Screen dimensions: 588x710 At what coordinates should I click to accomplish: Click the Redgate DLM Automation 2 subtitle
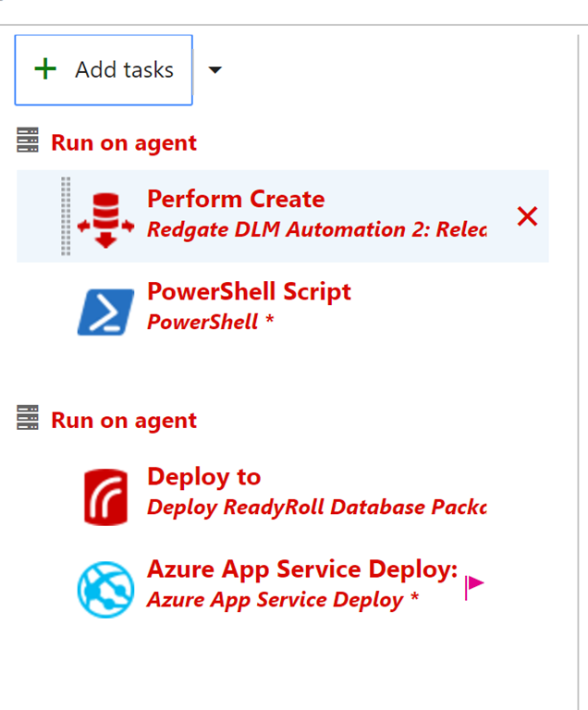[x=316, y=229]
